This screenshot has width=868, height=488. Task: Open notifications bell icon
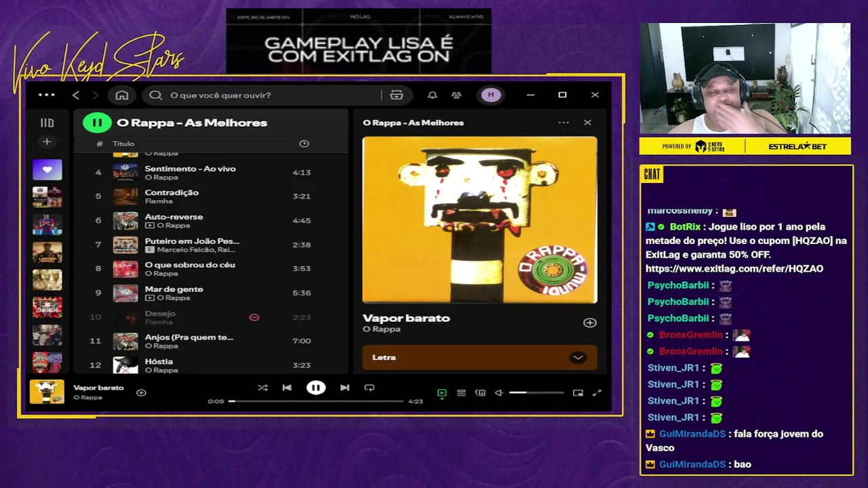click(x=432, y=95)
